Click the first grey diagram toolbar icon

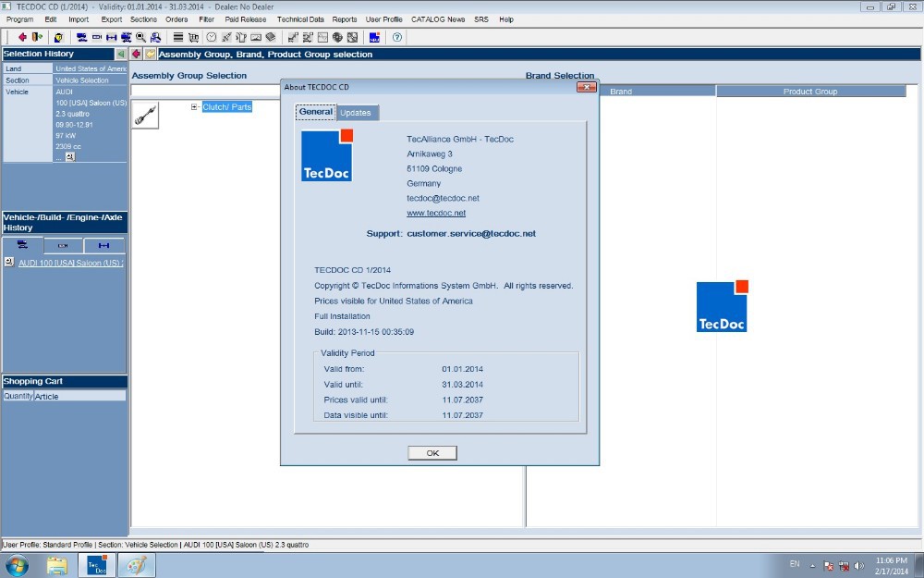coord(293,37)
